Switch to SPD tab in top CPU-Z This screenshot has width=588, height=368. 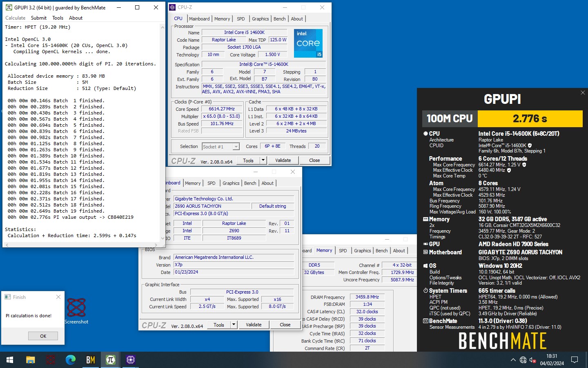pos(241,19)
